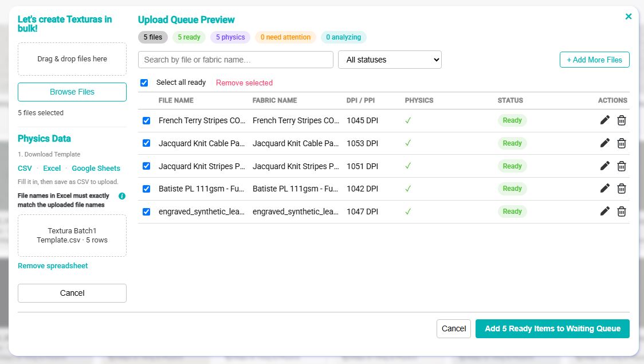Filter by the 0 analyzing chip
The height and width of the screenshot is (364, 644).
[x=343, y=37]
